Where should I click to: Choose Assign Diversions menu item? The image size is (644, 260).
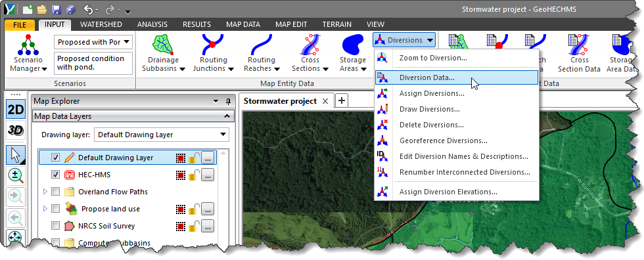tap(456, 93)
